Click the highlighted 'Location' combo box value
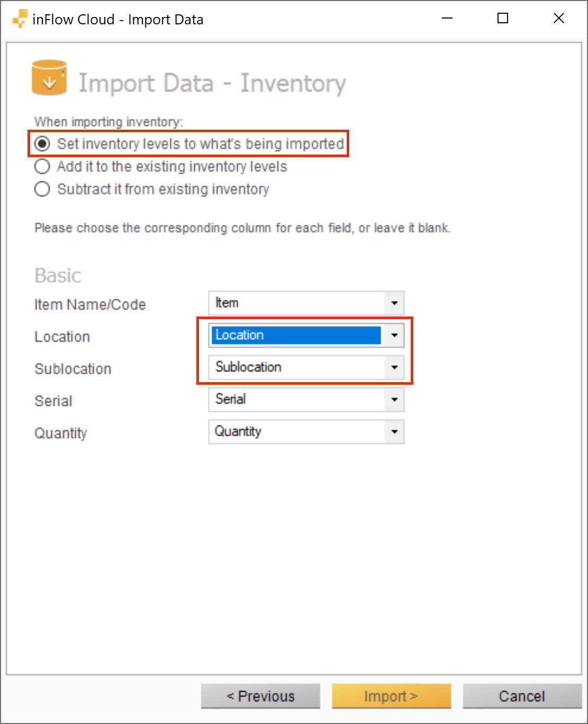The image size is (588, 724). pyautogui.click(x=296, y=336)
